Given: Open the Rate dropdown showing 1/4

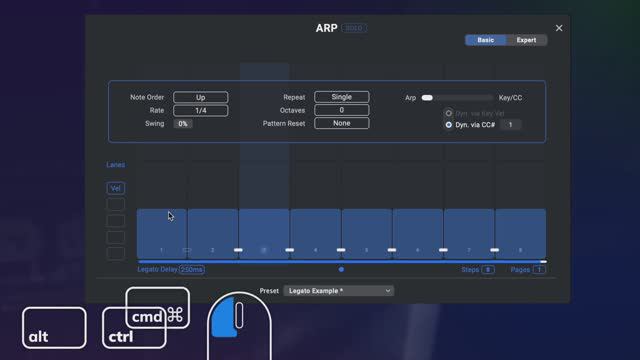Looking at the screenshot, I should (200, 111).
